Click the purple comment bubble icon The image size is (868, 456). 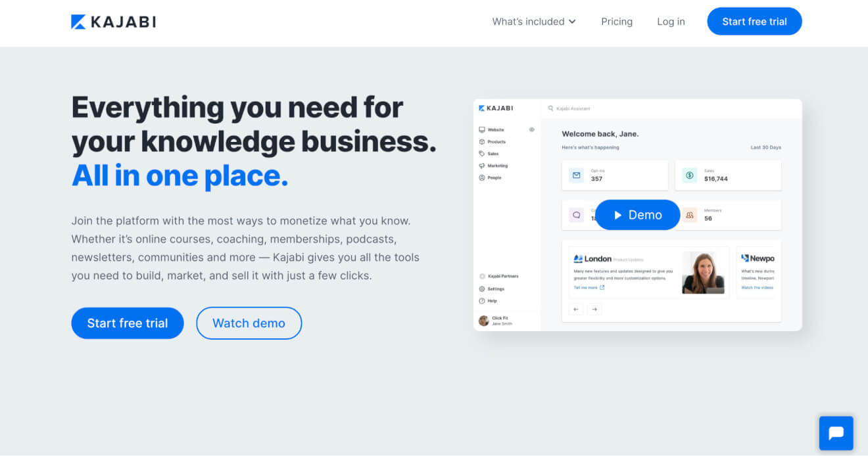pyautogui.click(x=577, y=215)
